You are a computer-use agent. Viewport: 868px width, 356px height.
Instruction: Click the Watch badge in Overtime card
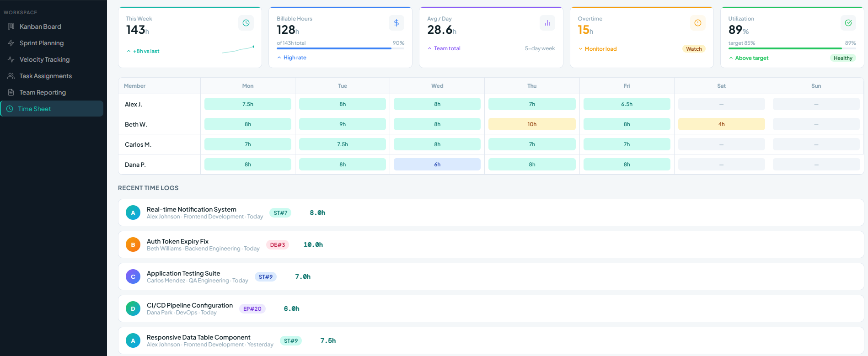point(693,49)
